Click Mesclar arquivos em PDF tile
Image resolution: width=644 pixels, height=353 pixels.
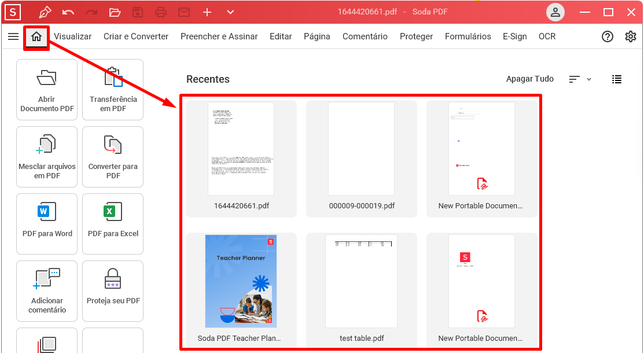tap(47, 157)
